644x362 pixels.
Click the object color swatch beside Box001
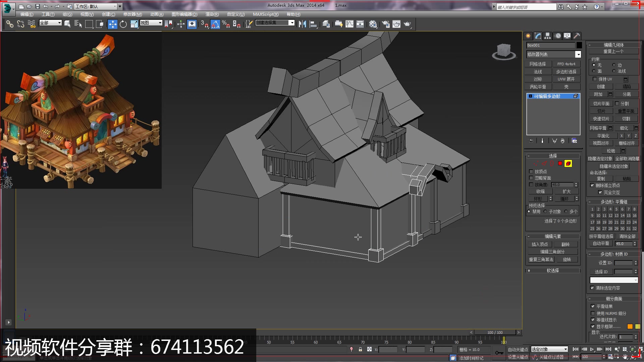click(579, 45)
